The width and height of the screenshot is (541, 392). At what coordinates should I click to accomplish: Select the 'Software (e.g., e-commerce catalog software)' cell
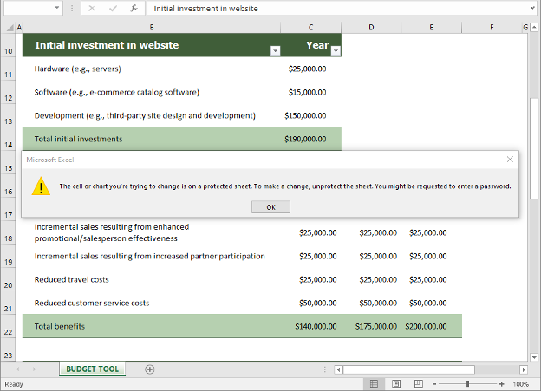click(x=152, y=92)
